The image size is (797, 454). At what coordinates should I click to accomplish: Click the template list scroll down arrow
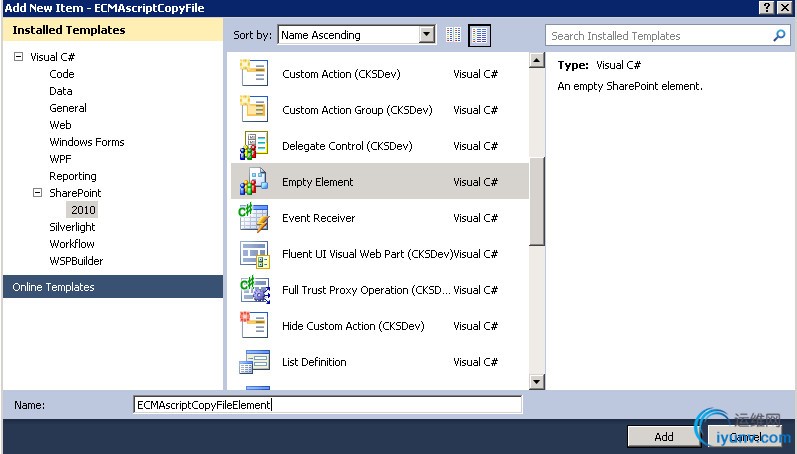pos(537,382)
